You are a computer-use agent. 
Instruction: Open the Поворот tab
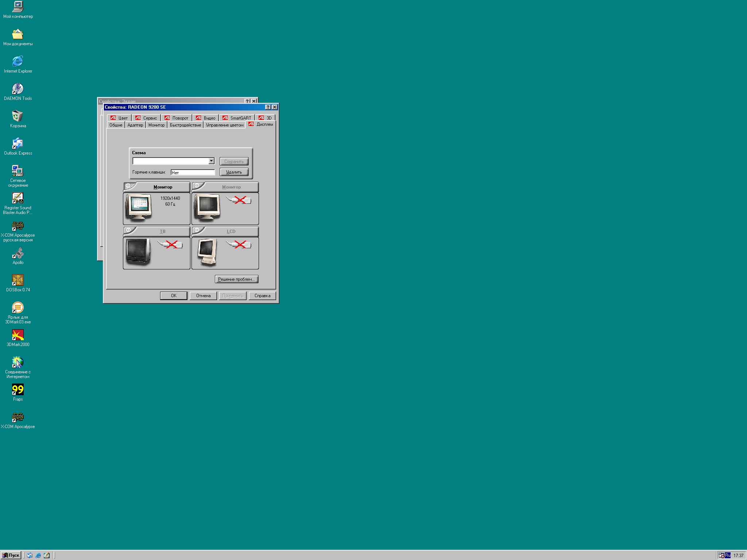click(x=177, y=118)
